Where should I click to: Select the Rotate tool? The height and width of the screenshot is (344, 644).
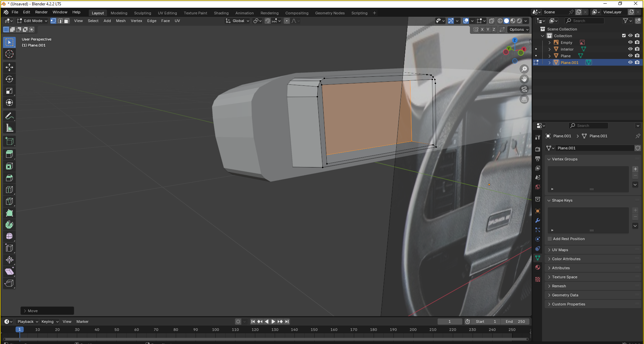tap(9, 79)
